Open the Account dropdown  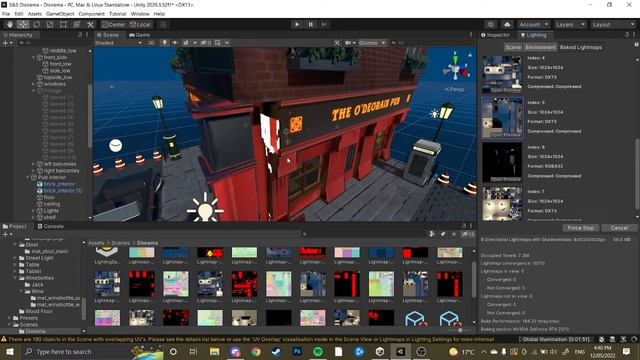click(534, 24)
